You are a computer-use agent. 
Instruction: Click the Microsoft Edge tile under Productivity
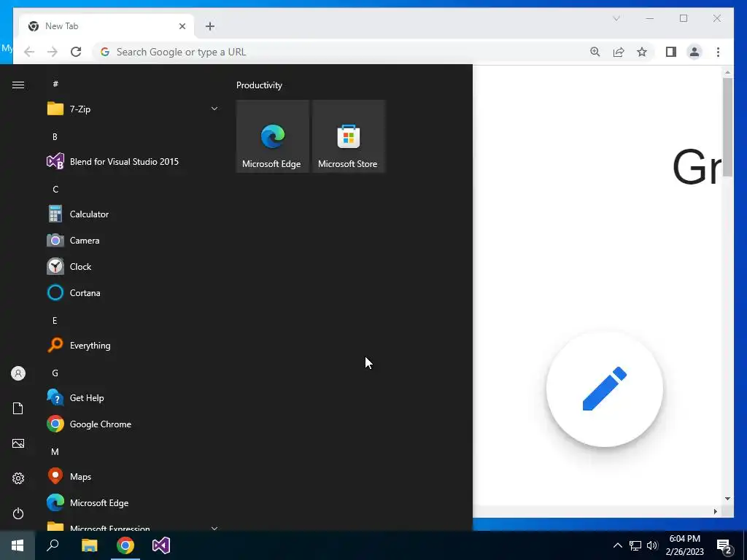272,136
